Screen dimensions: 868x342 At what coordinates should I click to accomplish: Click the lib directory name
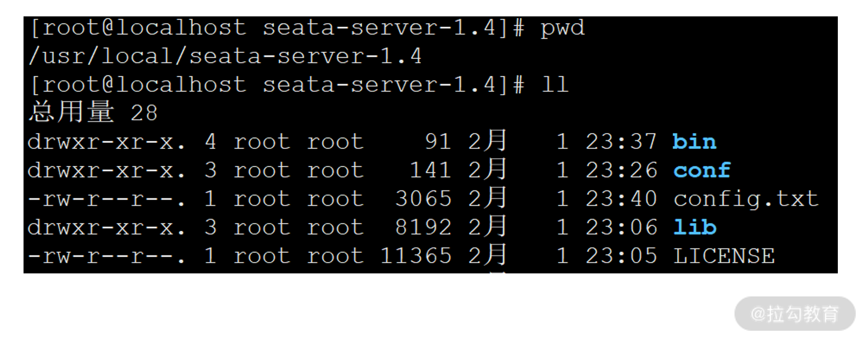[695, 227]
